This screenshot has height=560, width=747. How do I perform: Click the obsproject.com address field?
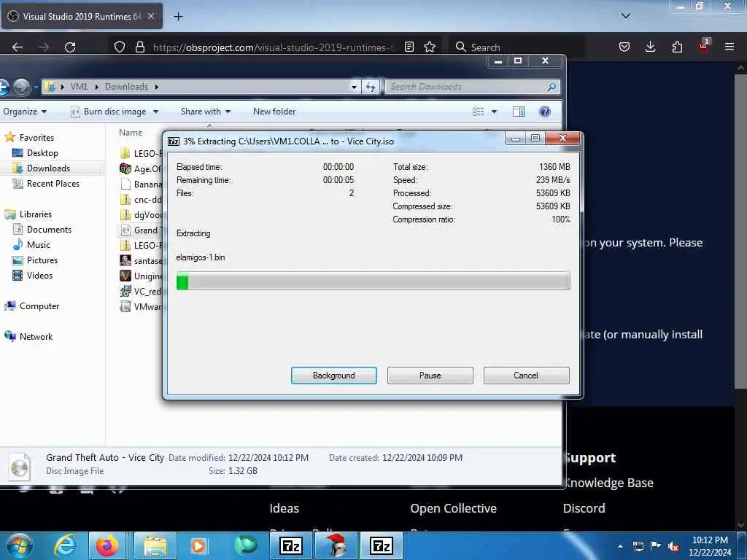(x=274, y=47)
